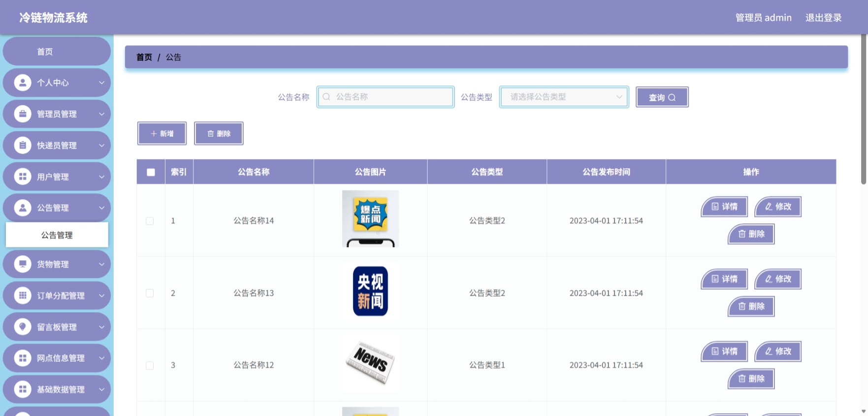Click 管理员 admin in the header
The width and height of the screenshot is (868, 416).
pyautogui.click(x=763, y=18)
